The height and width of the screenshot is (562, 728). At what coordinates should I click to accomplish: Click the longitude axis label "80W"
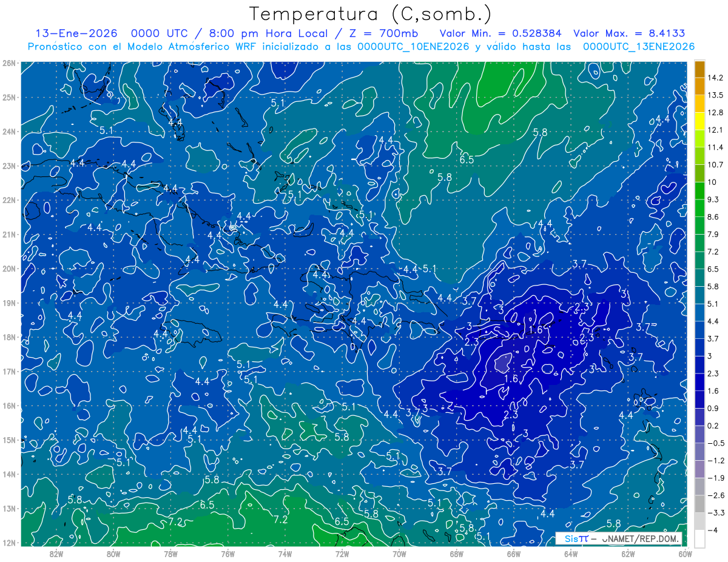click(113, 554)
